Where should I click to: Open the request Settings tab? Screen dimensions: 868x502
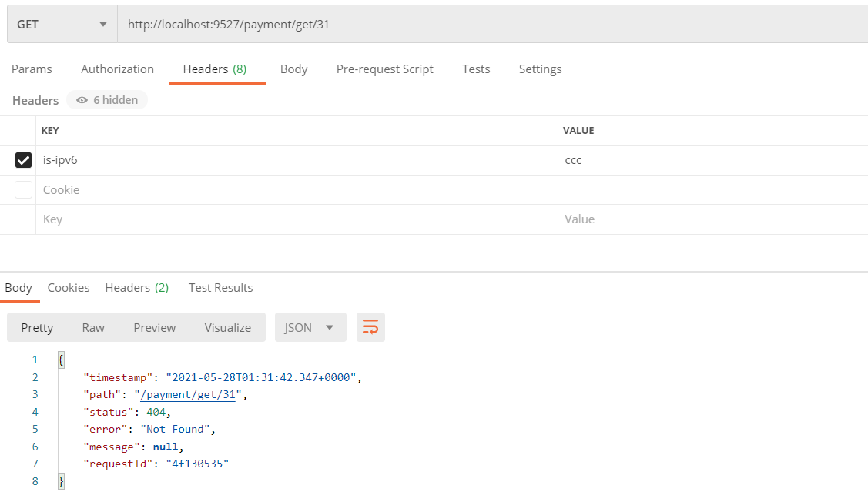540,69
